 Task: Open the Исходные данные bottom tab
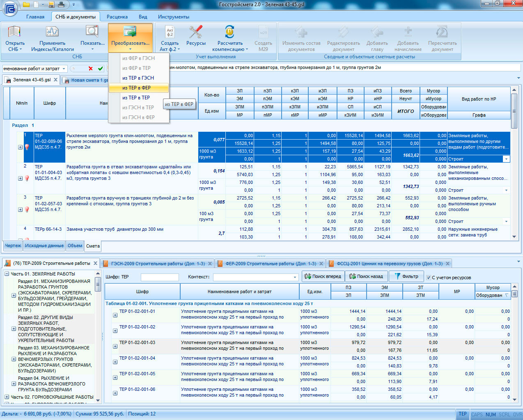point(44,246)
